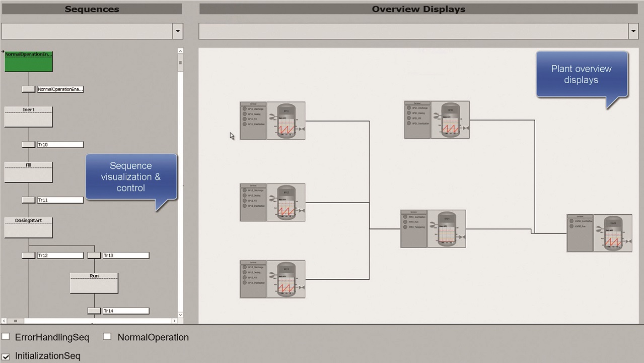Select the BP12 tank symbol
Viewport: 644px width, 363px height.
pyautogui.click(x=286, y=202)
